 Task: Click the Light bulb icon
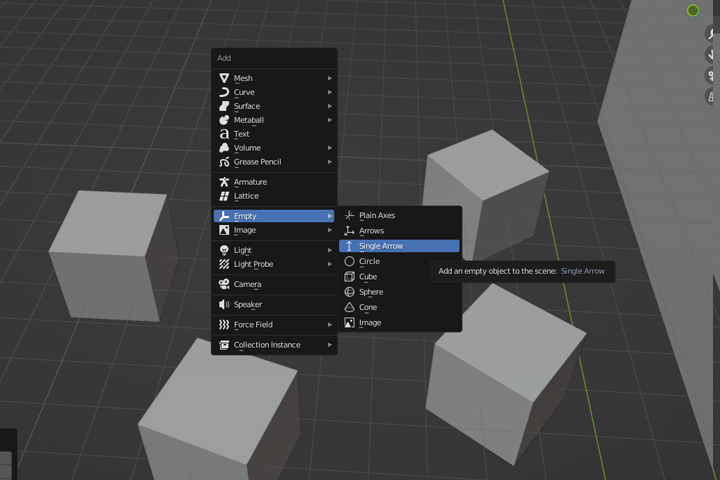pos(224,250)
